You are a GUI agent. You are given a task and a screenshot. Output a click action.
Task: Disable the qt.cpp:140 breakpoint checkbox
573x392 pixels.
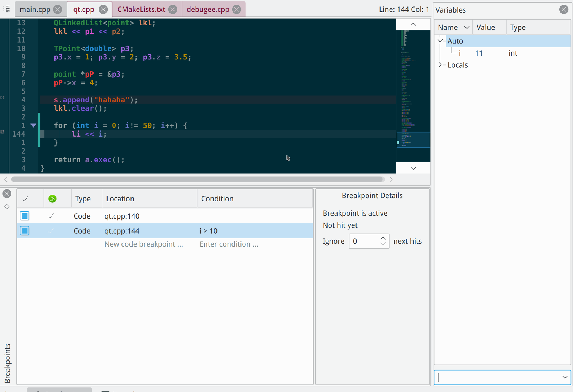pos(25,216)
